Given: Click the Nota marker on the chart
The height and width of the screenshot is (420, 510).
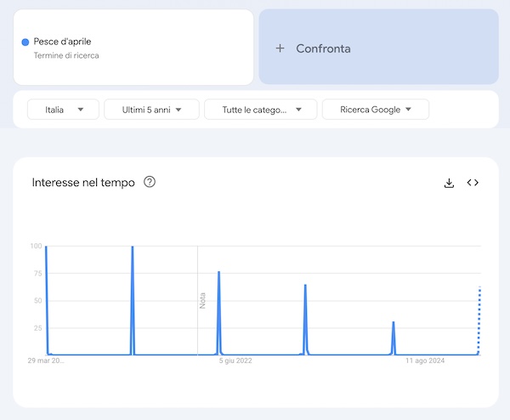Looking at the screenshot, I should [202, 300].
